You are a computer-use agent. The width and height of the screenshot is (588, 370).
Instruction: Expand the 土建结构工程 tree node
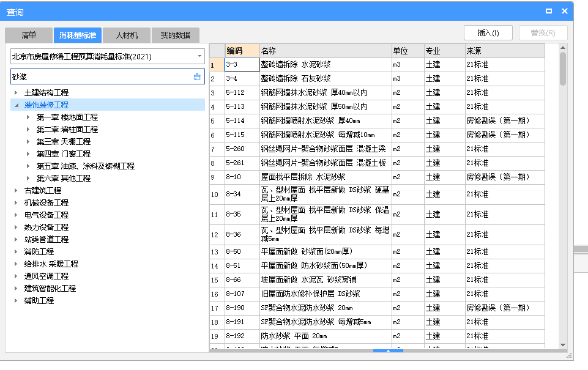(16, 92)
